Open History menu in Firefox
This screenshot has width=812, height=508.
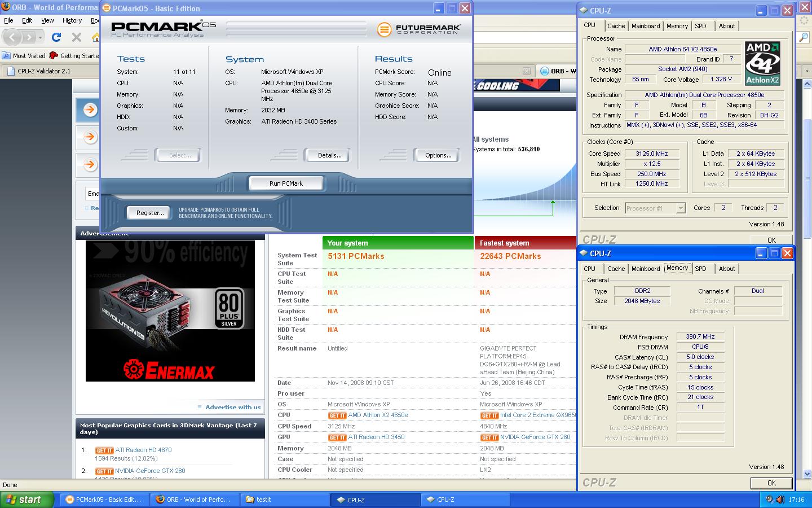click(72, 20)
